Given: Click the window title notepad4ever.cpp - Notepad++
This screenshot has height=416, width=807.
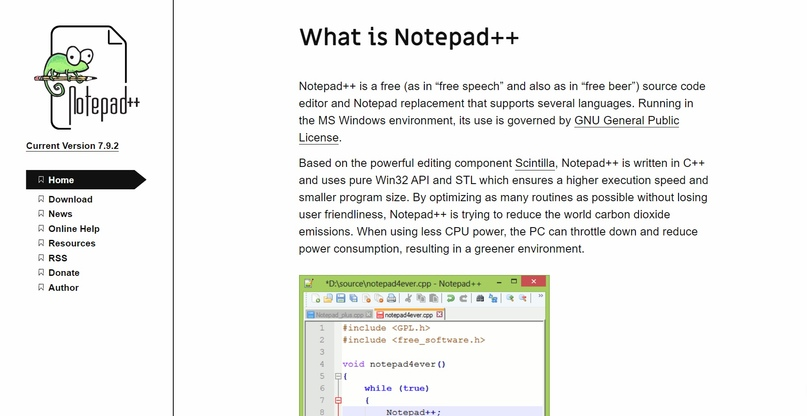Looking at the screenshot, I should (404, 284).
